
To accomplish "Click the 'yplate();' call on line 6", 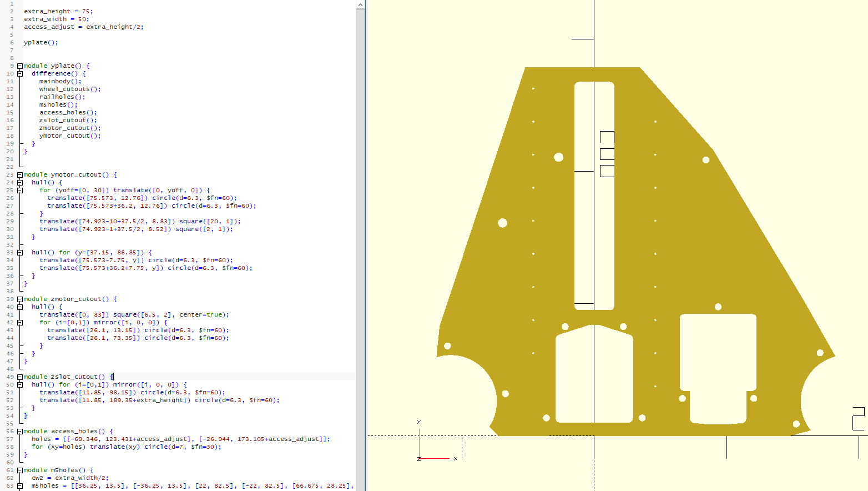I will (x=41, y=42).
